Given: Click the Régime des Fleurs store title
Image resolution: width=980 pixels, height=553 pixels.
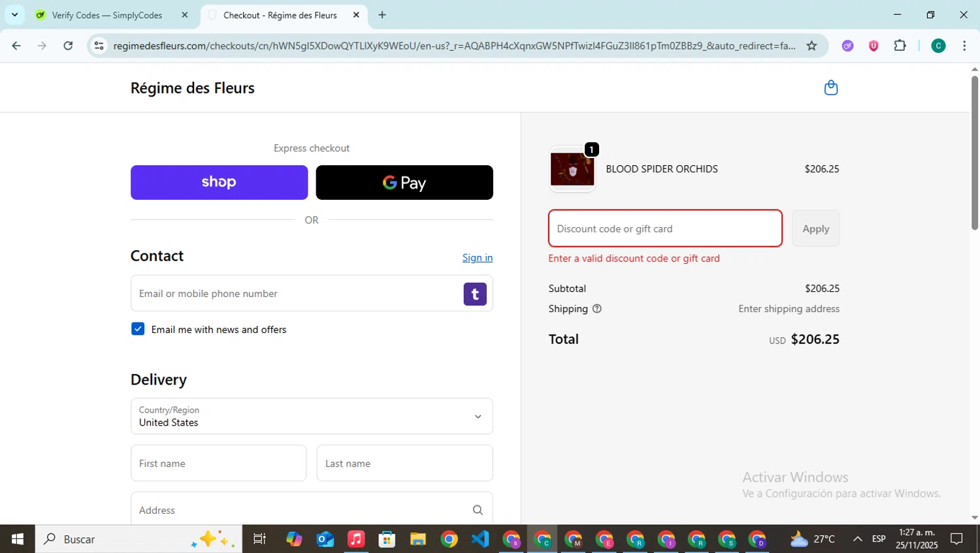Looking at the screenshot, I should [x=193, y=88].
